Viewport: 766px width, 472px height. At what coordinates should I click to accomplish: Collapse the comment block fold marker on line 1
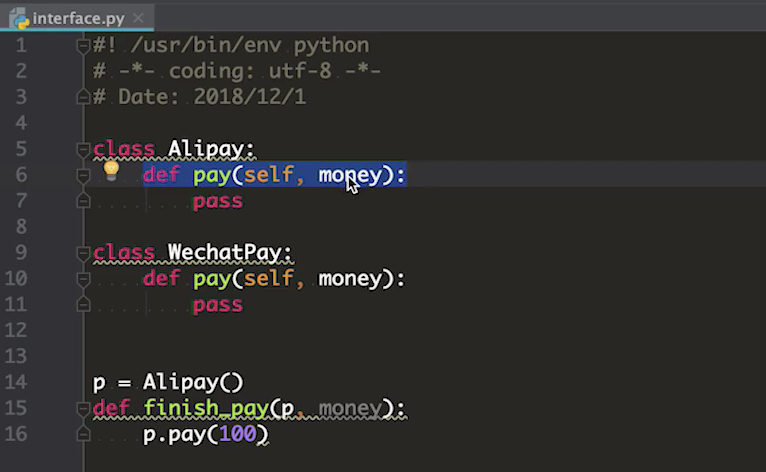tap(83, 46)
